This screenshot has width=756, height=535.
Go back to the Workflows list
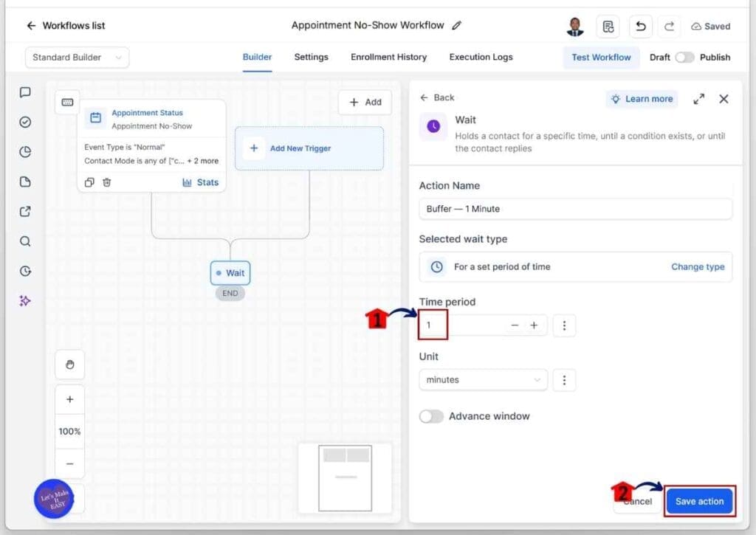click(x=66, y=26)
